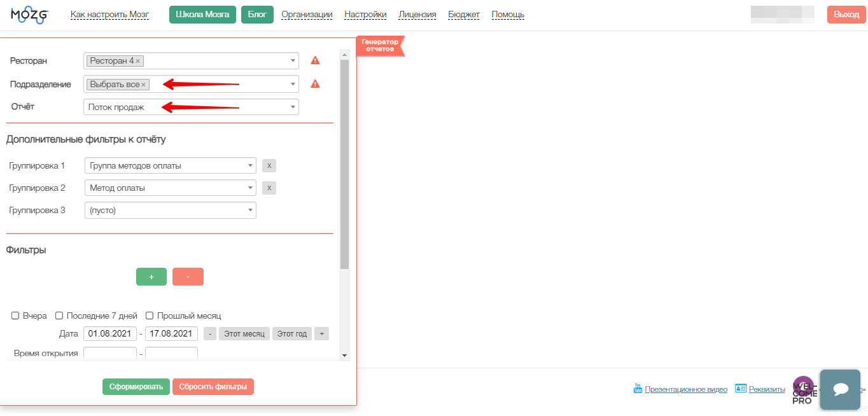Toggle the Последние 7 дней checkbox
868x416 pixels.
(x=59, y=315)
